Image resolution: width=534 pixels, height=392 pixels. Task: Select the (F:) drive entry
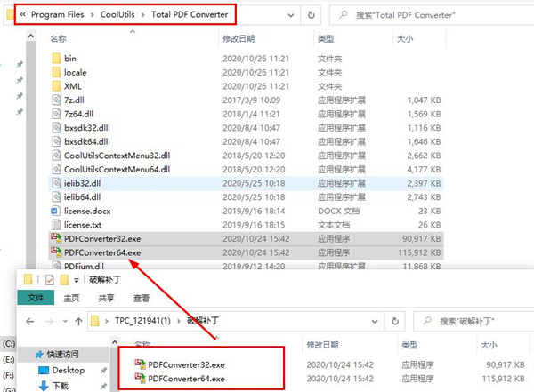click(8, 375)
